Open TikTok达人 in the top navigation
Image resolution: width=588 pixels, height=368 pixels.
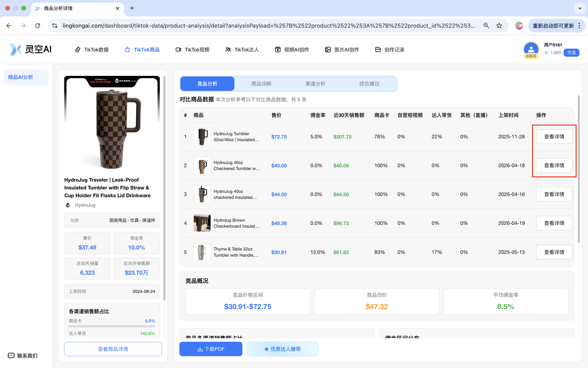[242, 50]
